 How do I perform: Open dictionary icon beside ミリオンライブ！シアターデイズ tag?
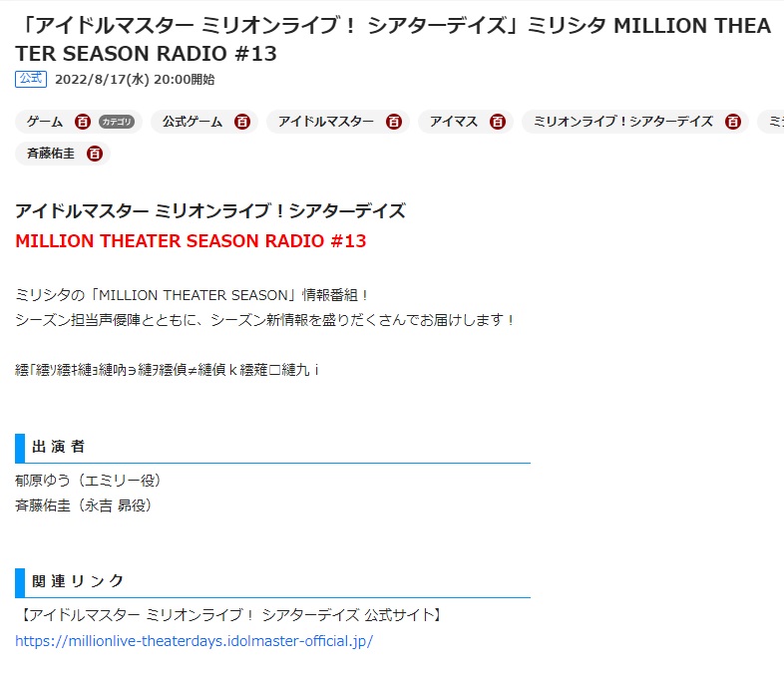click(x=733, y=122)
